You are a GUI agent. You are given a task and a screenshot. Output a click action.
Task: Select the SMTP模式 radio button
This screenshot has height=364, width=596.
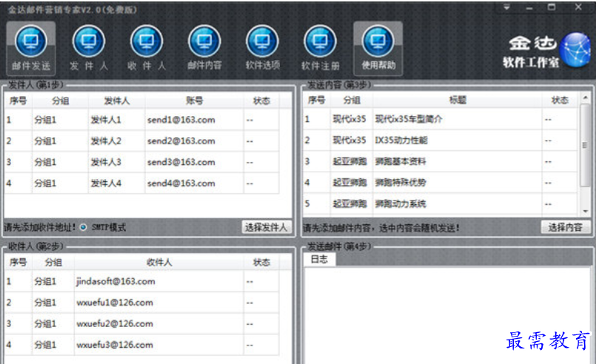pos(83,227)
